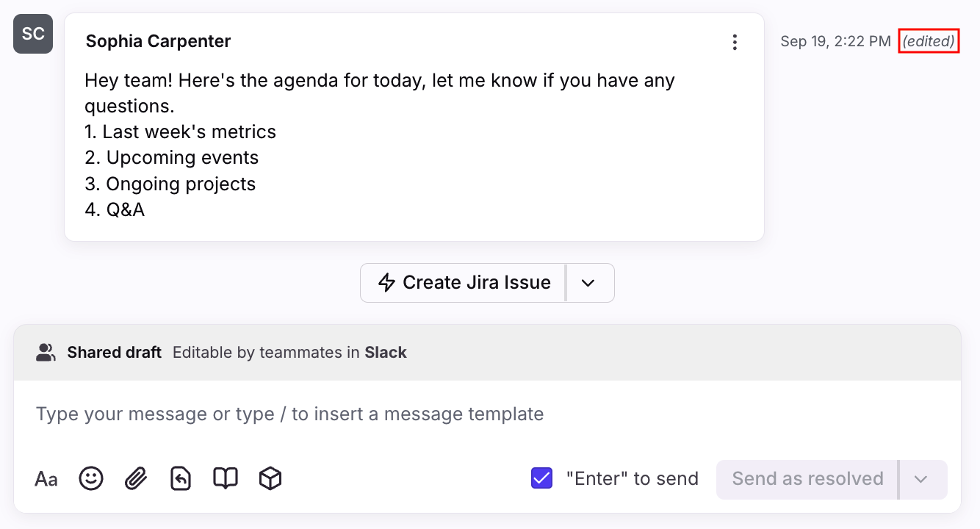The image size is (980, 529).
Task: Click the paperclip attachment icon
Action: (x=136, y=479)
